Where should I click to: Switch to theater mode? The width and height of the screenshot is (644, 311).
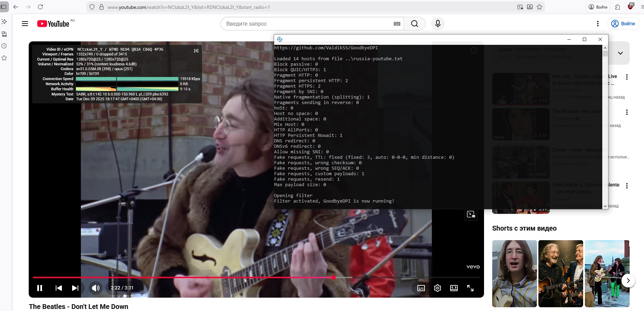click(454, 288)
